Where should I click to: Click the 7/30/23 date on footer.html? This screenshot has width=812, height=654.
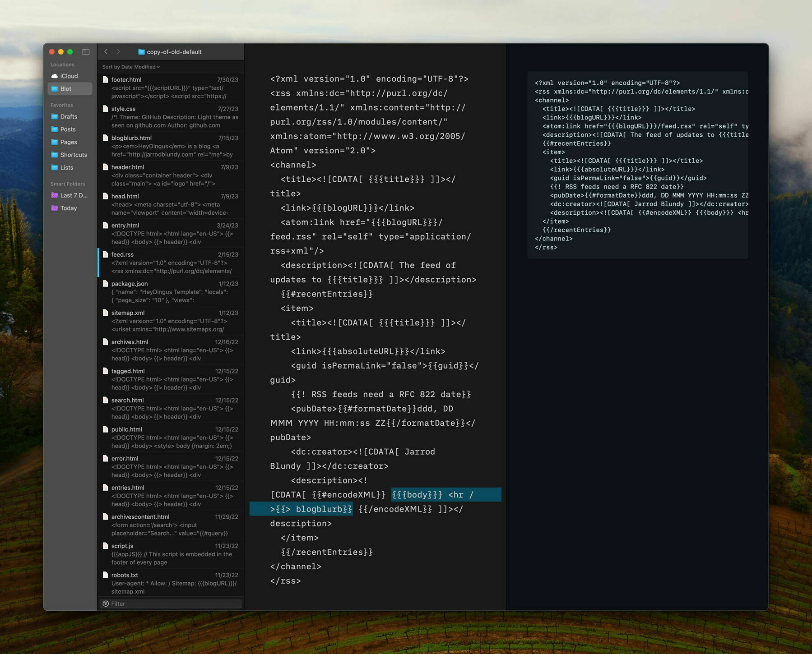click(227, 80)
